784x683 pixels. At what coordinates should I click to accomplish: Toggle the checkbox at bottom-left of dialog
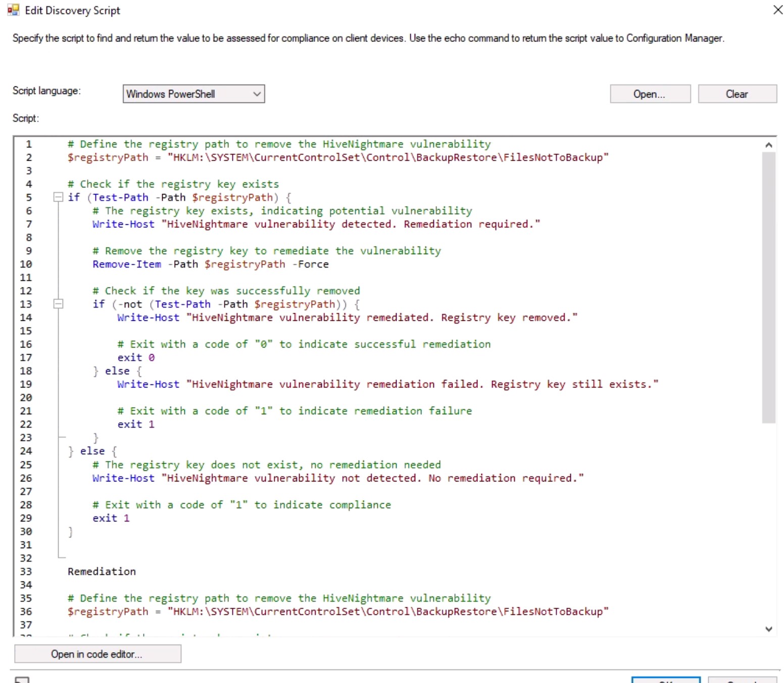pos(22,680)
